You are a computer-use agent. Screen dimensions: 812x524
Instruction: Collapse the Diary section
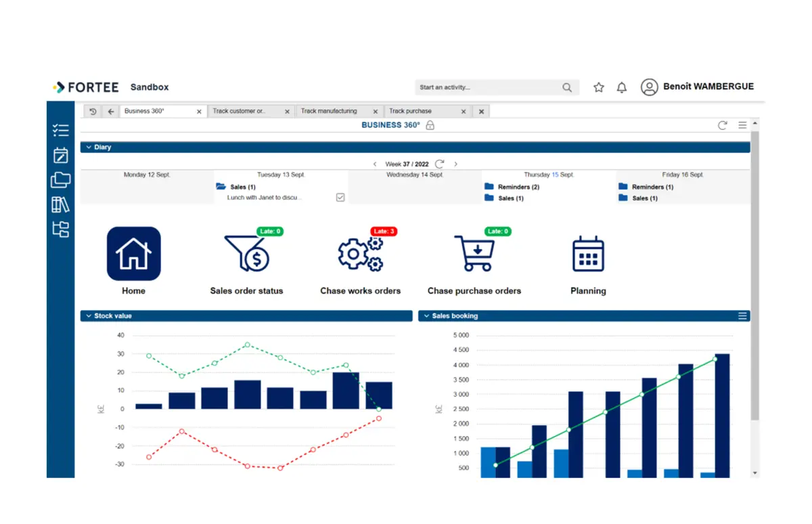[89, 147]
